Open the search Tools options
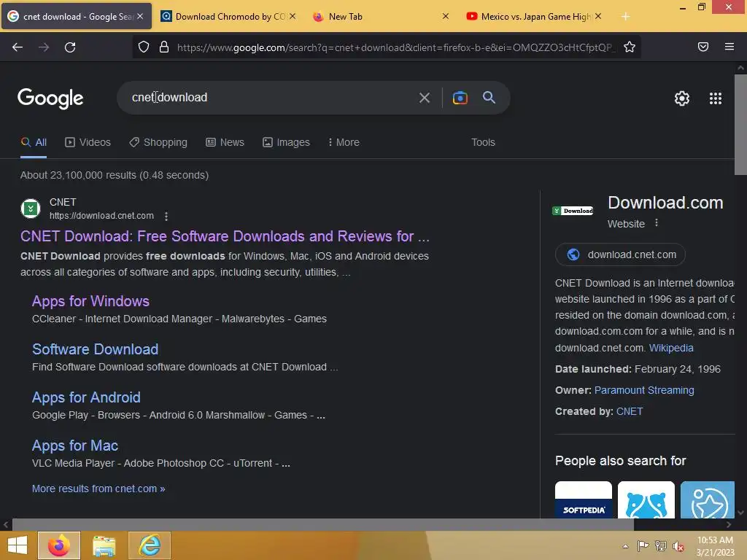 click(x=483, y=142)
